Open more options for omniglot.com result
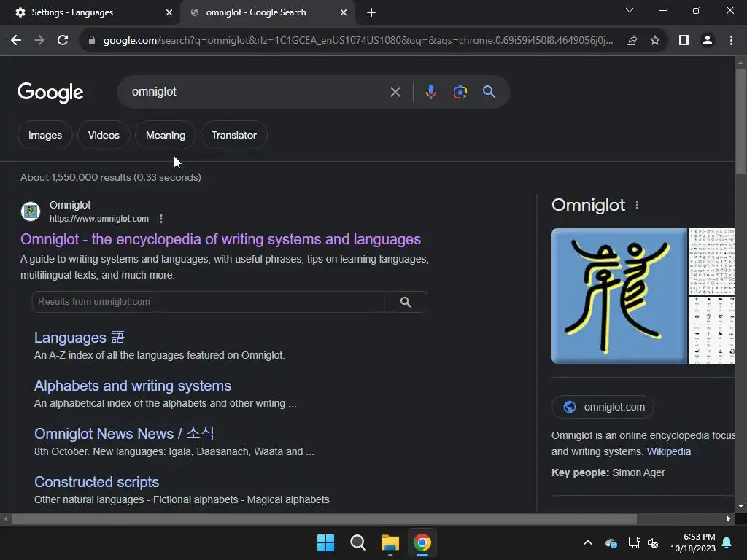The image size is (747, 560). [161, 219]
